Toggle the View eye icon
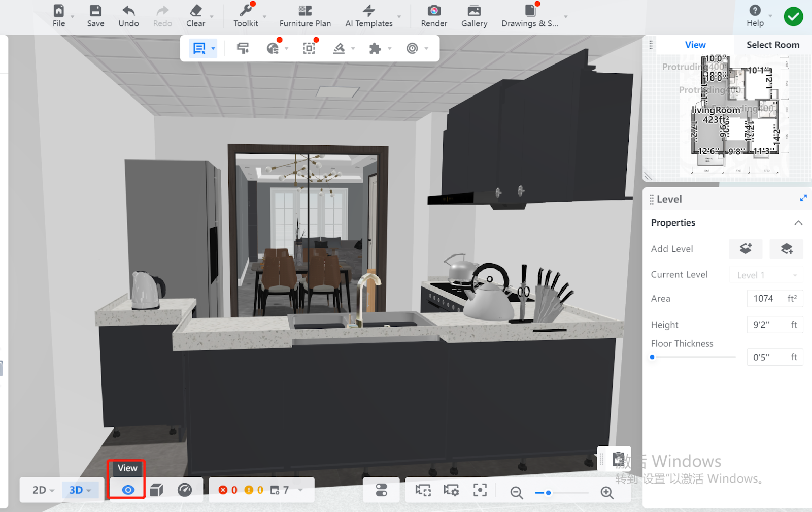The width and height of the screenshot is (812, 512). pos(128,490)
